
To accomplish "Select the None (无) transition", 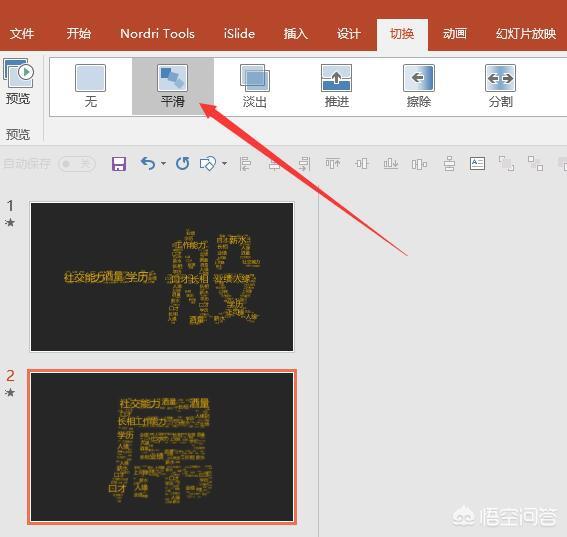I will (90, 86).
